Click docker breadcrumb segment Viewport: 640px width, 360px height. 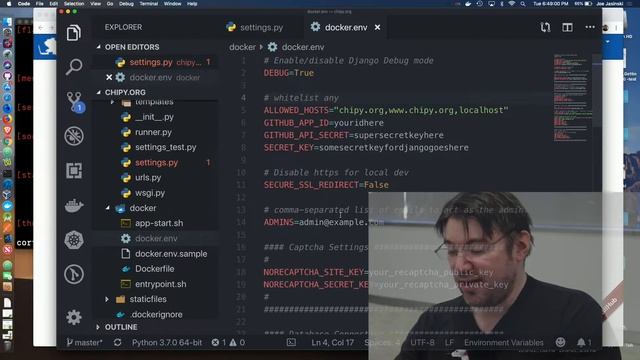point(242,47)
